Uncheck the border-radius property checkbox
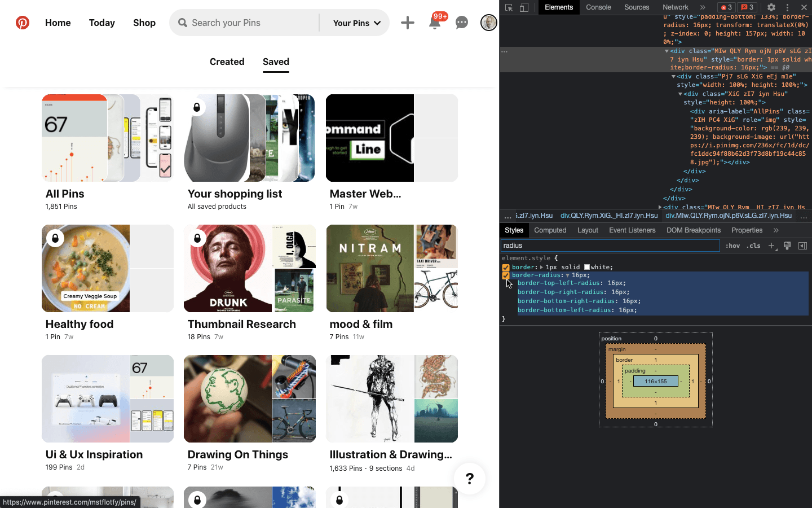The width and height of the screenshot is (812, 508). tap(506, 275)
